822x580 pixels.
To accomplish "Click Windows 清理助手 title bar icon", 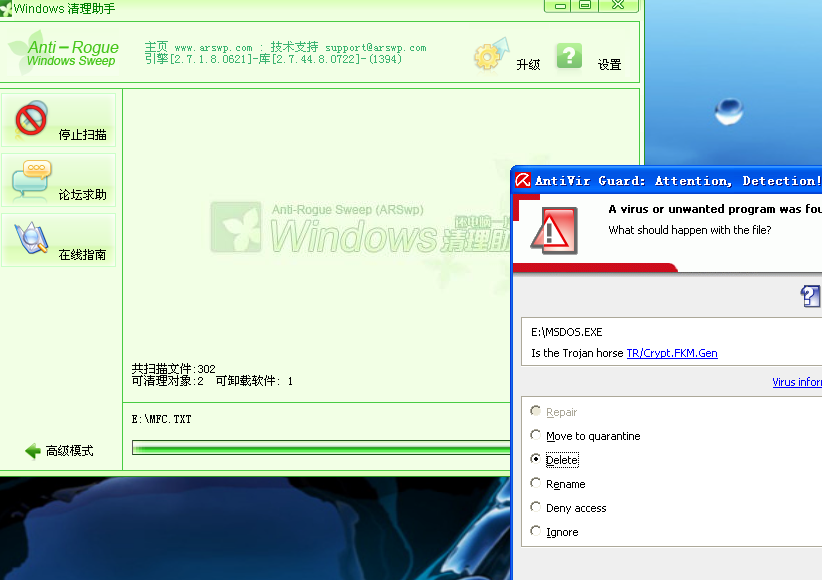I will point(6,8).
